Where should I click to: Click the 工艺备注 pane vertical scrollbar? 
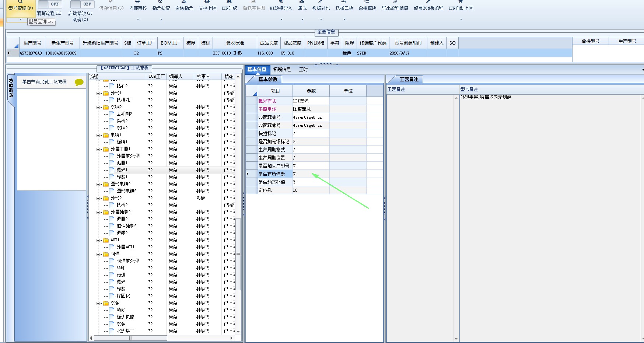[456, 218]
